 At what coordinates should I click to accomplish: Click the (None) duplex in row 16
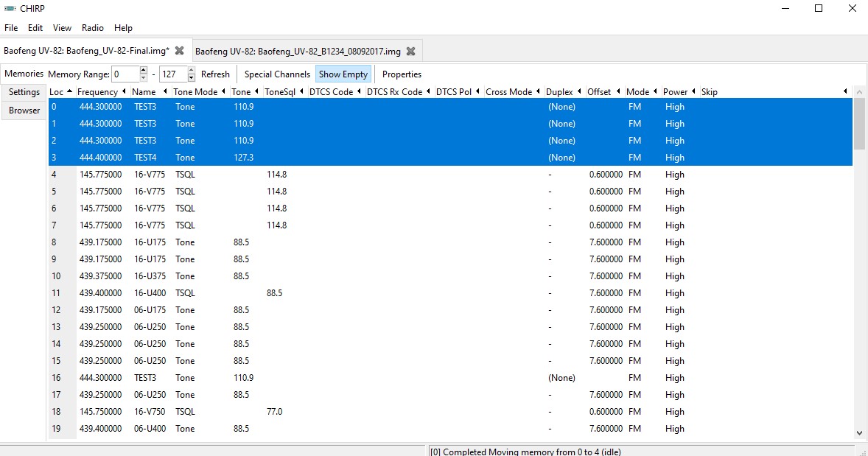(562, 377)
